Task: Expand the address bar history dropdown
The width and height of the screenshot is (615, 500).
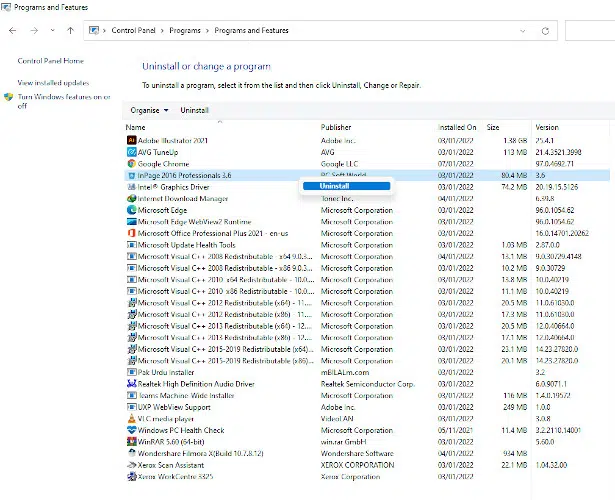Action: (522, 31)
